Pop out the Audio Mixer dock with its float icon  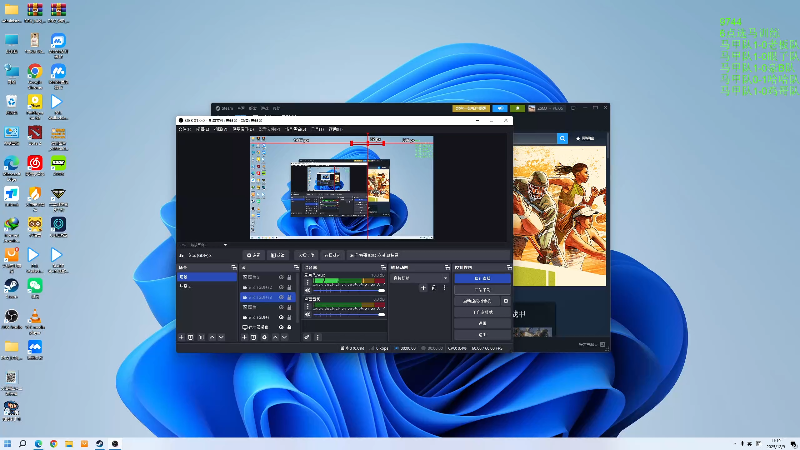(383, 267)
